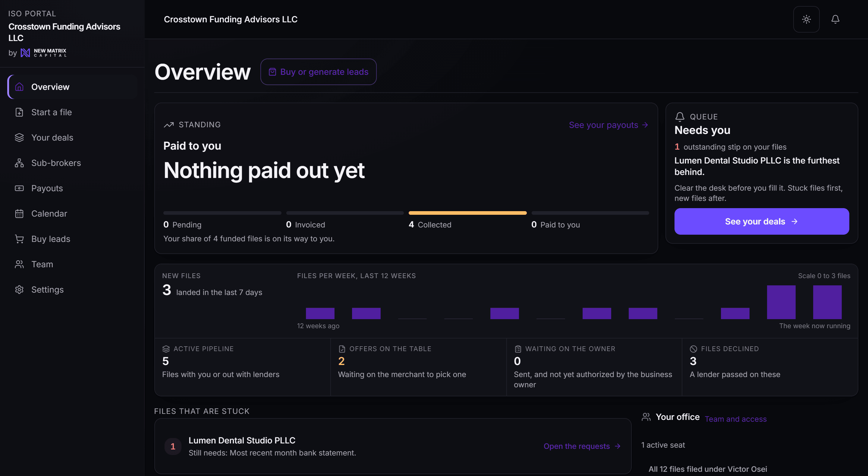Screen dimensions: 868x476
Task: Click the Buy leads cart icon
Action: pyautogui.click(x=19, y=239)
